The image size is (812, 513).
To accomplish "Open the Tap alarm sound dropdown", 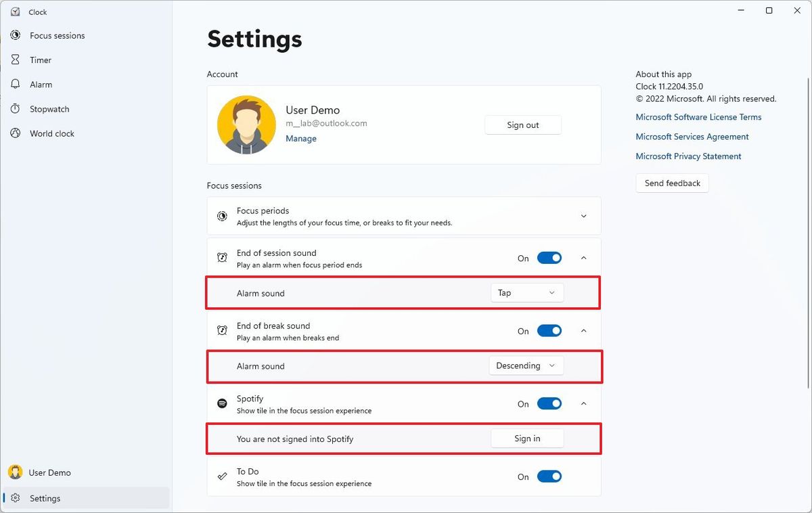I will click(526, 293).
